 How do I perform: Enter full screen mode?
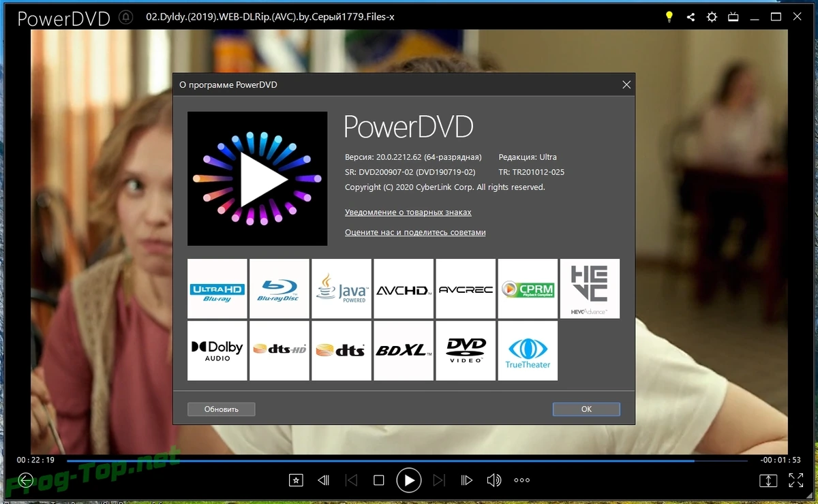[796, 480]
